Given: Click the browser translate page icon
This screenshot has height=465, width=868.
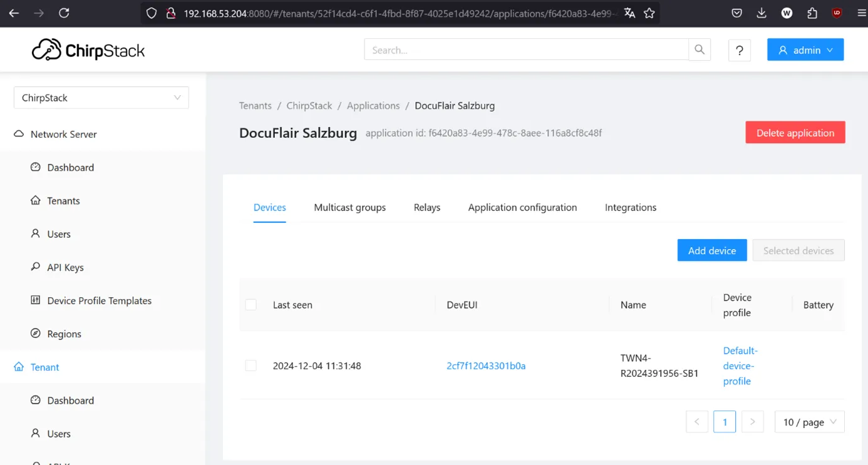Looking at the screenshot, I should coord(629,13).
